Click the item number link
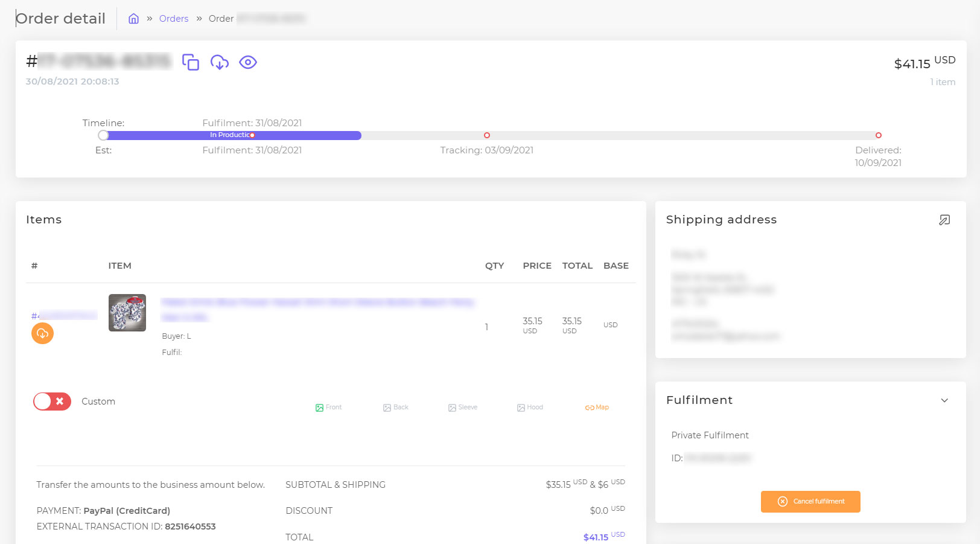The height and width of the screenshot is (544, 980). (x=64, y=315)
